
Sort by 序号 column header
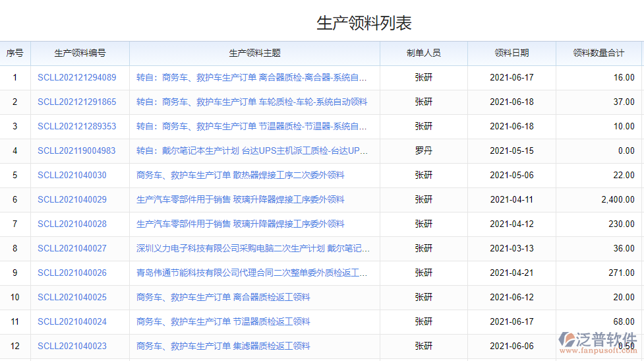pyautogui.click(x=15, y=53)
